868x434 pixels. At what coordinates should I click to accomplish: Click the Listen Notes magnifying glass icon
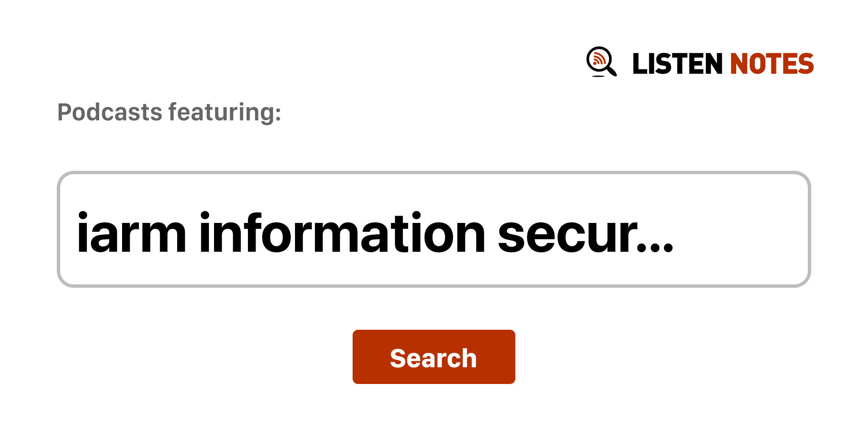click(x=601, y=62)
